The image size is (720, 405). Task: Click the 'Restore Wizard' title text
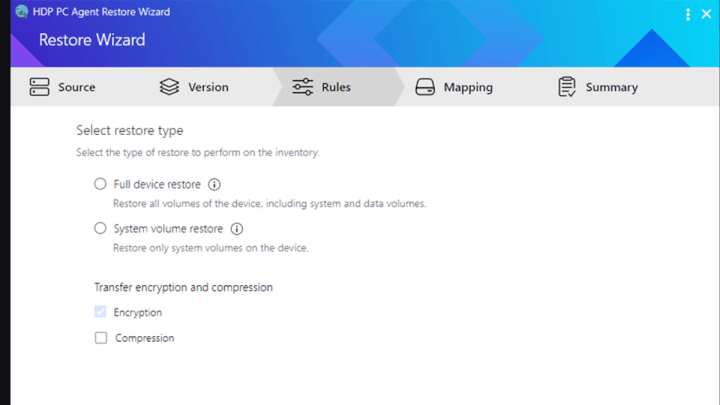[92, 40]
